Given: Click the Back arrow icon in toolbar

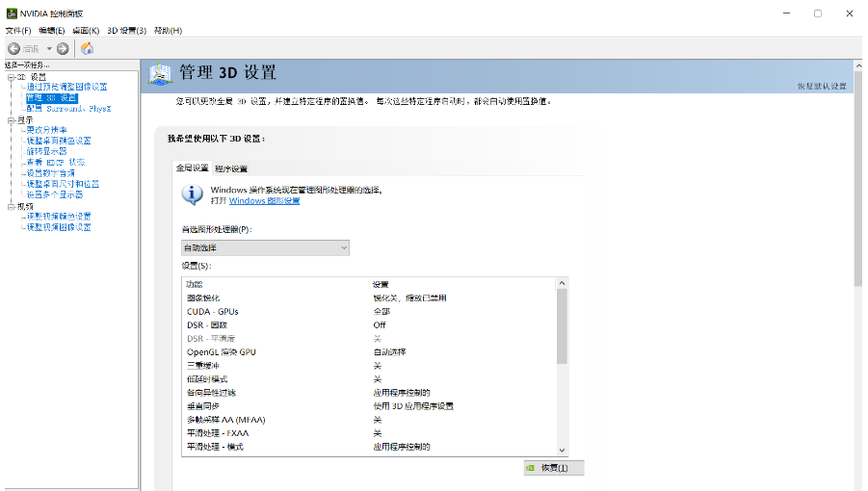Looking at the screenshot, I should pos(14,48).
